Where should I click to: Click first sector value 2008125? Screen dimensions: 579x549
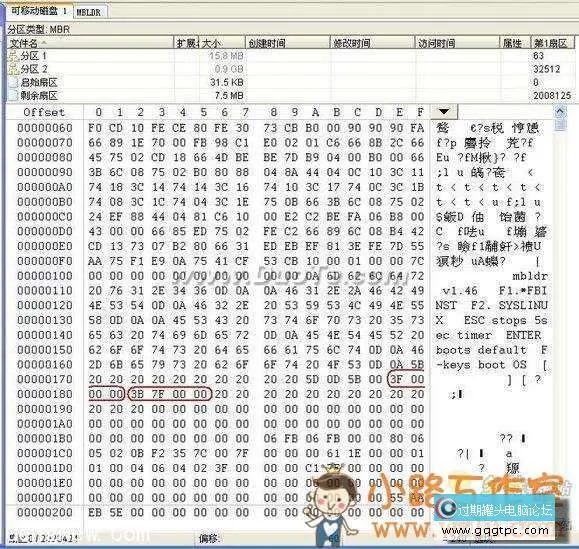[552, 96]
